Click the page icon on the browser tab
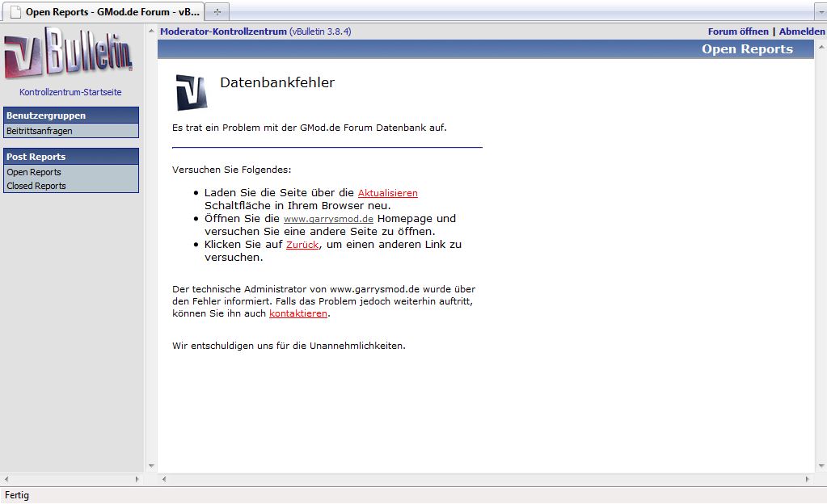This screenshot has width=827, height=504. click(15, 12)
